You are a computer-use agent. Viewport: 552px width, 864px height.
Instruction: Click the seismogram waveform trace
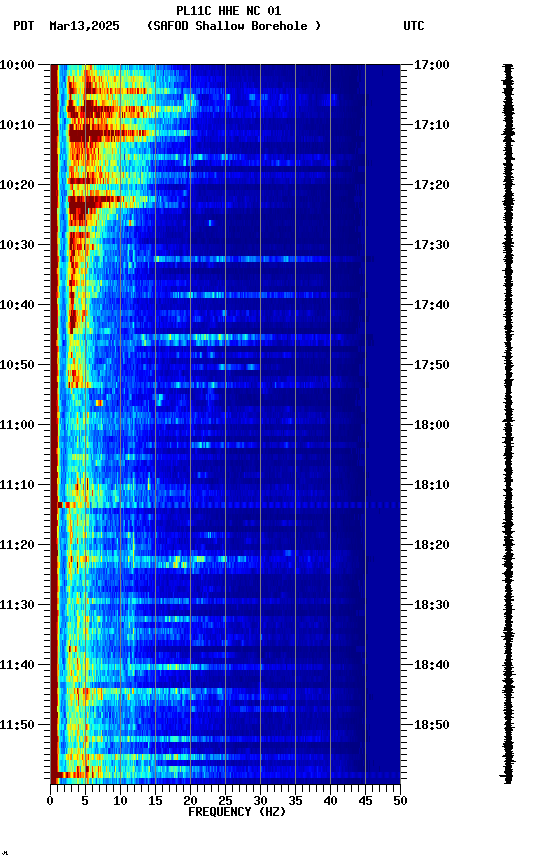pos(508,424)
